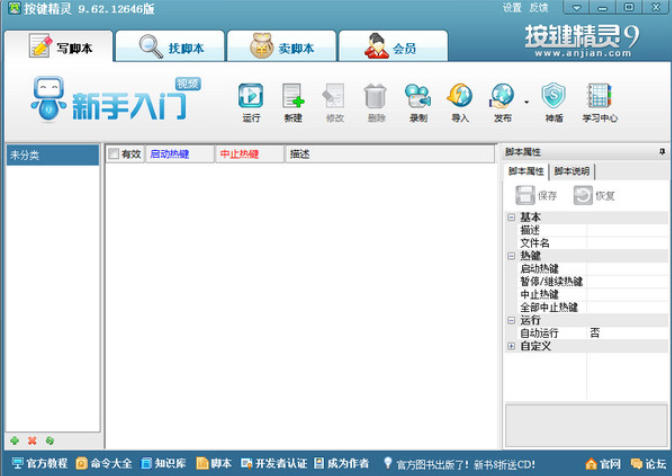672x476 pixels.
Task: Switch to the 写脚本 tab
Action: (59, 46)
